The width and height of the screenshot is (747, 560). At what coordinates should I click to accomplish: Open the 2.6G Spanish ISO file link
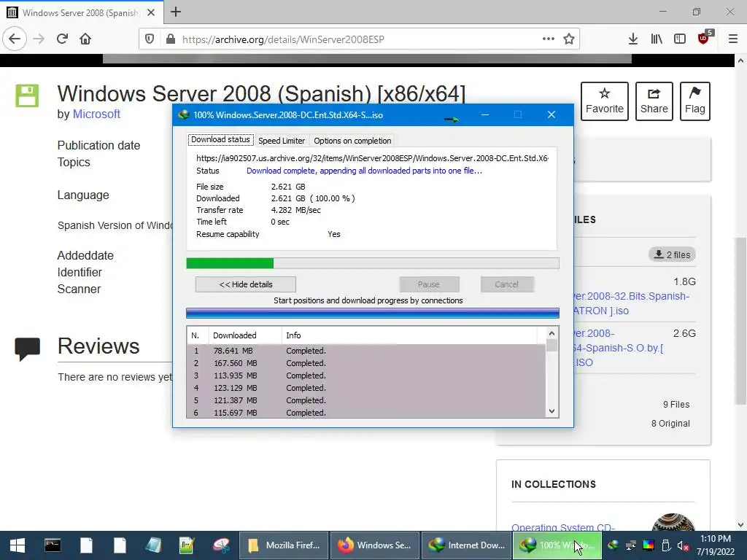(619, 348)
